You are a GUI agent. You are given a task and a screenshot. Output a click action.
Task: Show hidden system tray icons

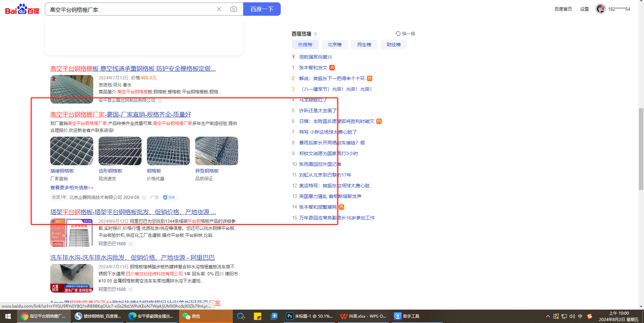(x=548, y=316)
